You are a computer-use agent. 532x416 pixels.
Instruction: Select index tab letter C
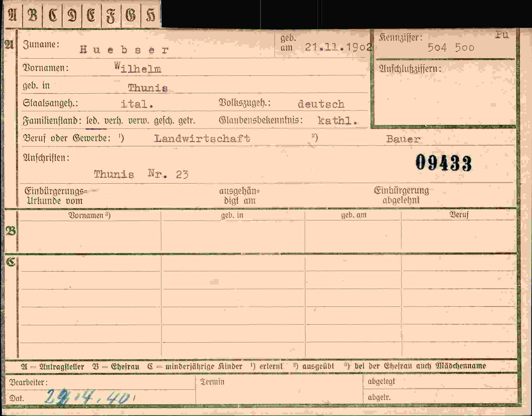tap(52, 15)
